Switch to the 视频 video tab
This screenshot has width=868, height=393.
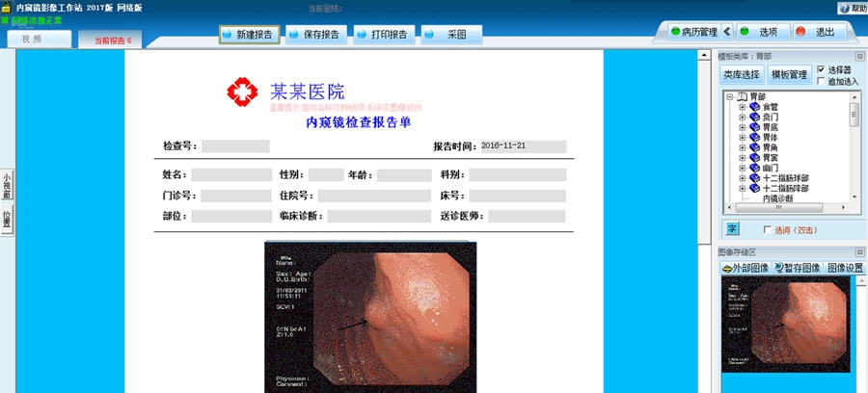tap(39, 39)
